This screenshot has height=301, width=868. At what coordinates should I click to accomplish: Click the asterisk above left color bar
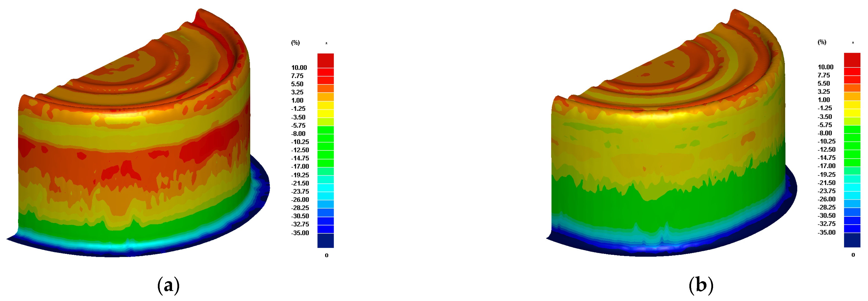tap(326, 44)
